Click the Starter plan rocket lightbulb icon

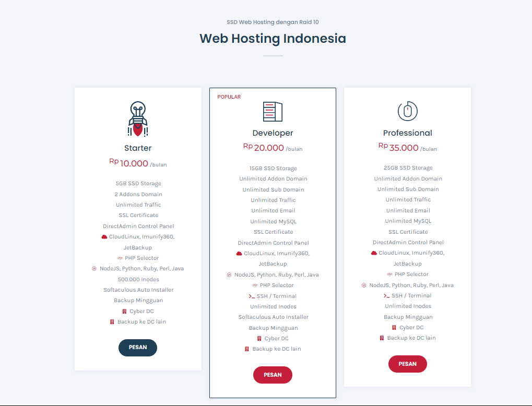pos(138,119)
